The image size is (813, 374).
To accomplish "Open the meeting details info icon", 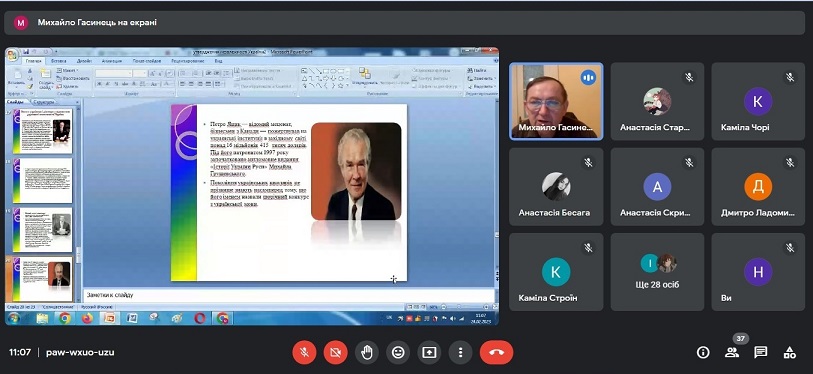I will 703,353.
